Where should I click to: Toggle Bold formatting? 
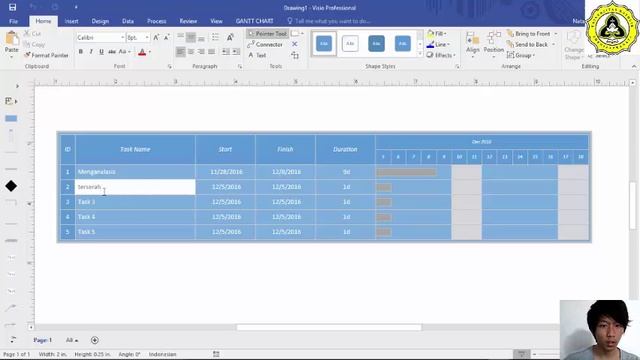point(81,52)
